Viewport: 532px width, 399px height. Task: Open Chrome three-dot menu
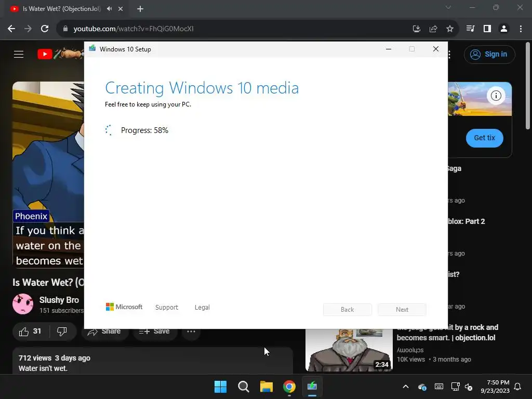tap(521, 29)
